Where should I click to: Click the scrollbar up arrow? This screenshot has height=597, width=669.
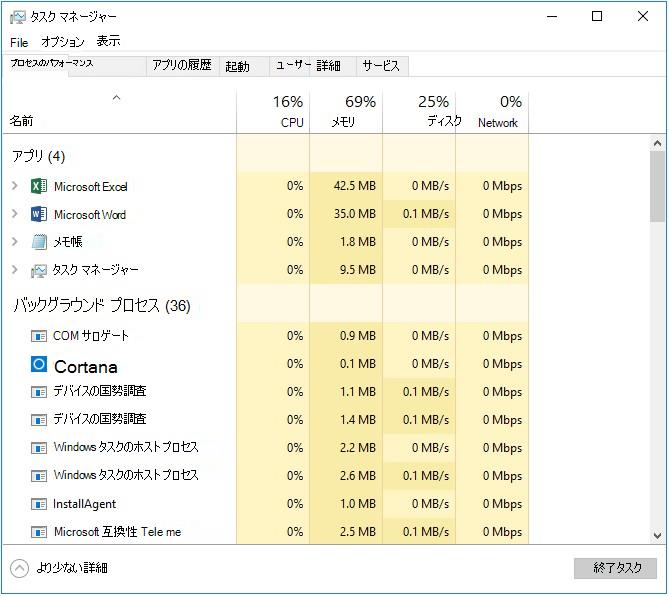click(x=657, y=144)
